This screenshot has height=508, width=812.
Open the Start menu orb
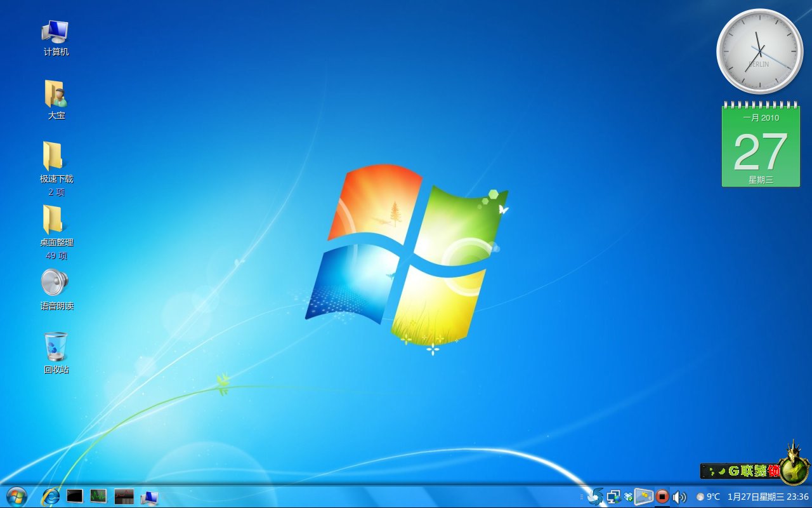(x=16, y=496)
